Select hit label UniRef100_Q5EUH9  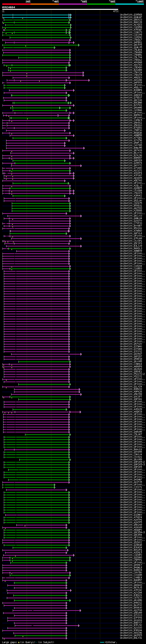coord(131,613)
